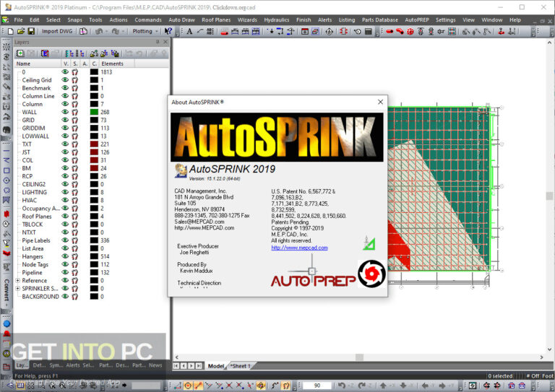Open the Hydraulics menu
The height and width of the screenshot is (392, 555).
pos(277,19)
